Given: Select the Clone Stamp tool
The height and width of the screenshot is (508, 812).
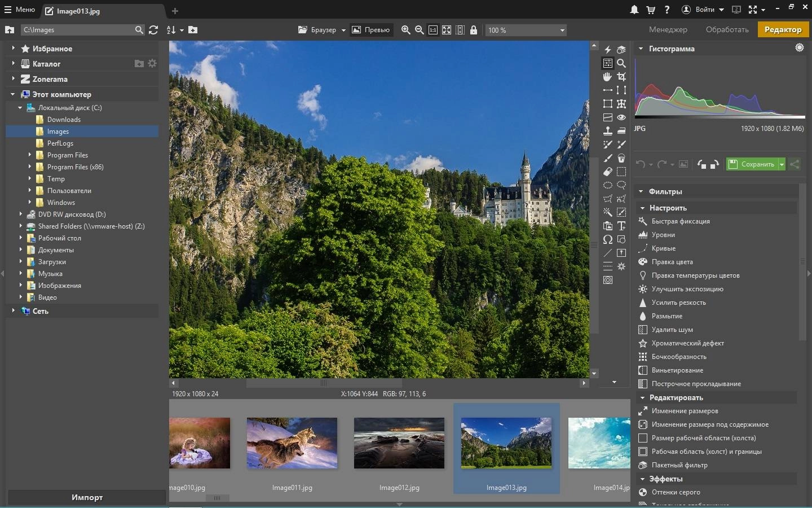Looking at the screenshot, I should [x=608, y=131].
